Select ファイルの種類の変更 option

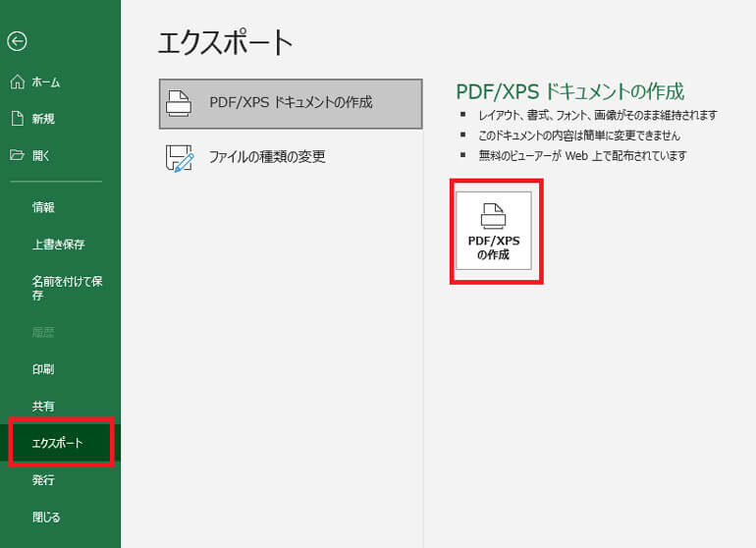click(291, 157)
